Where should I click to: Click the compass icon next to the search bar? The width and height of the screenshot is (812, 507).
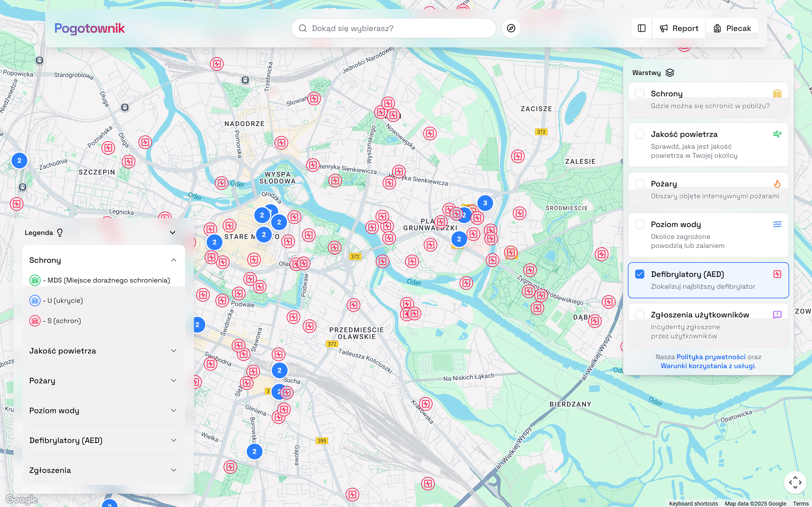click(x=511, y=28)
